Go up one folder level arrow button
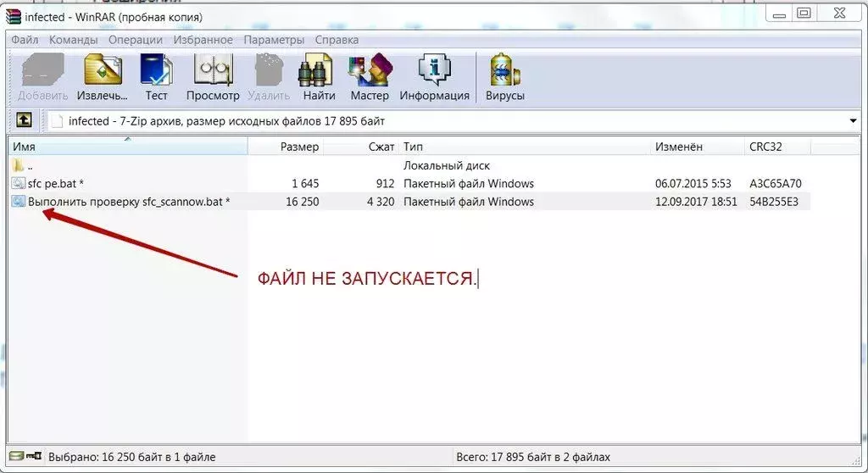 24,120
